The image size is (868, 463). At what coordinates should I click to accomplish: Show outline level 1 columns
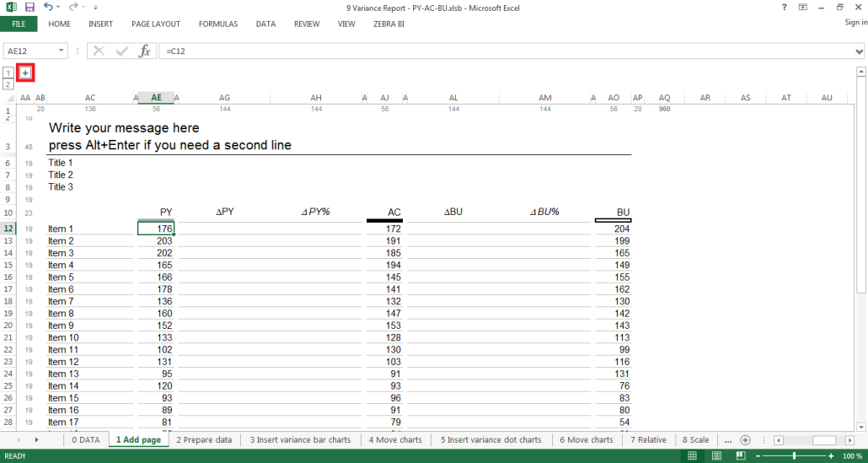[x=8, y=73]
